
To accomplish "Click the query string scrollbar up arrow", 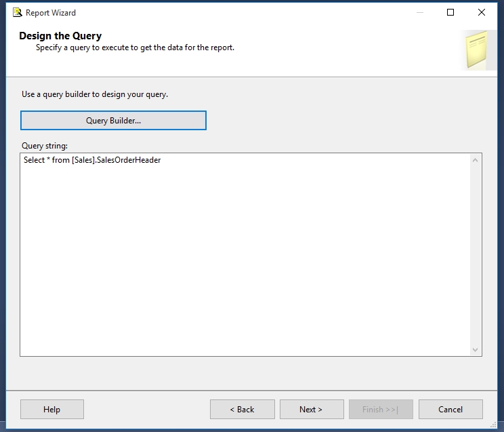I will [x=475, y=161].
